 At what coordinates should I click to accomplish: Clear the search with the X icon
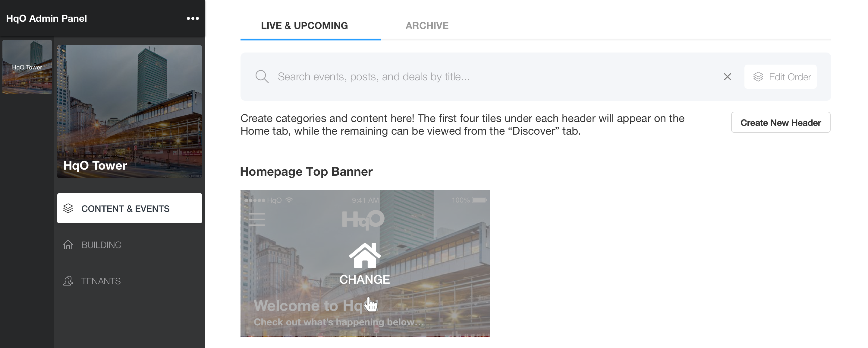(728, 77)
